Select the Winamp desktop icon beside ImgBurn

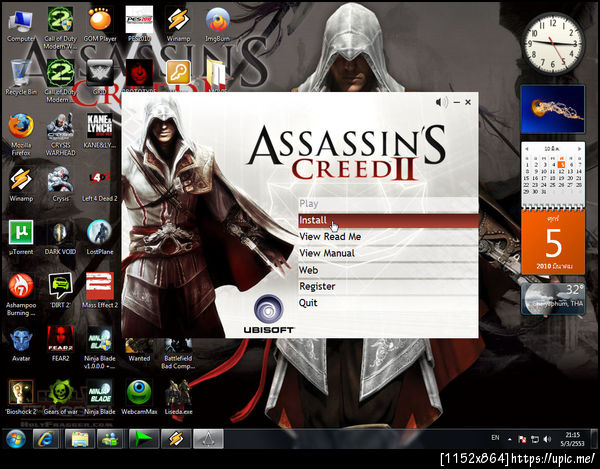point(178,24)
